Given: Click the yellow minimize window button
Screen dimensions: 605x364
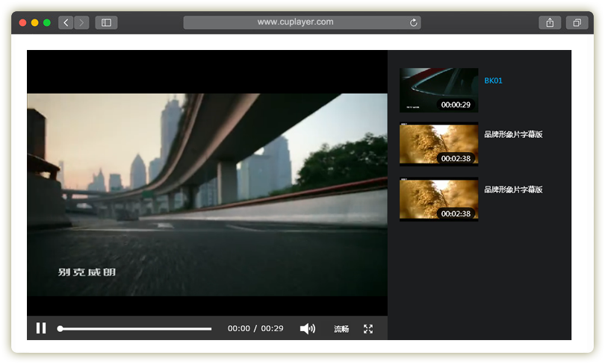Looking at the screenshot, I should [x=34, y=23].
